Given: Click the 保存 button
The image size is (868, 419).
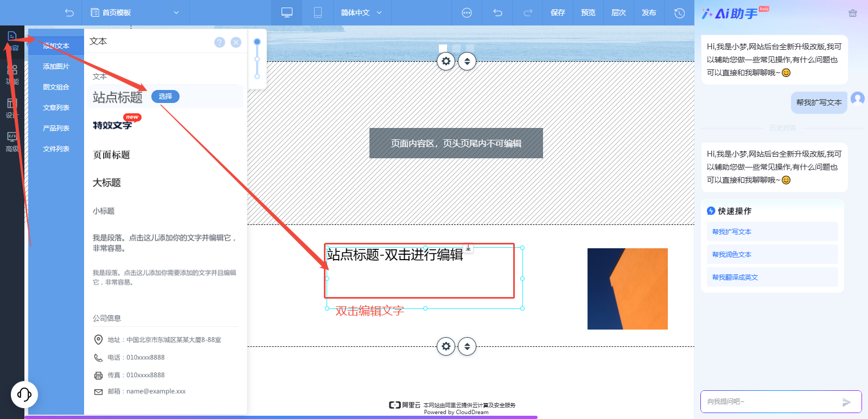Looking at the screenshot, I should (x=558, y=12).
